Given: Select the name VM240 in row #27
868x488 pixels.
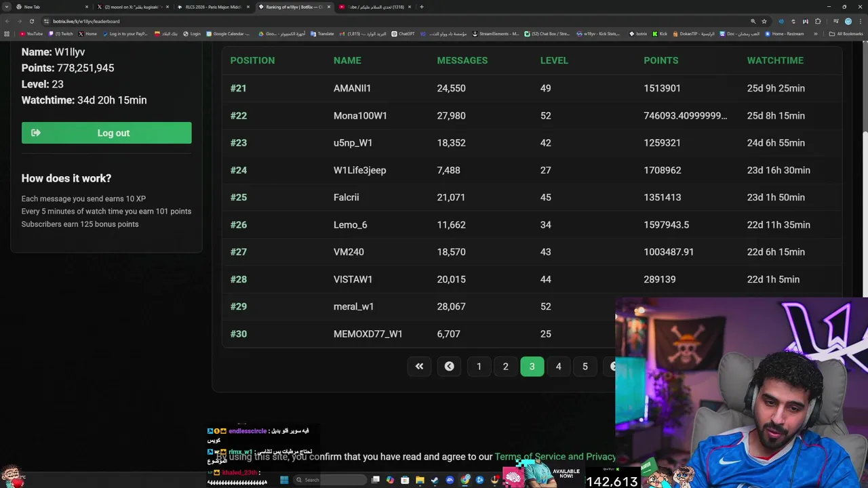Looking at the screenshot, I should [x=349, y=251].
